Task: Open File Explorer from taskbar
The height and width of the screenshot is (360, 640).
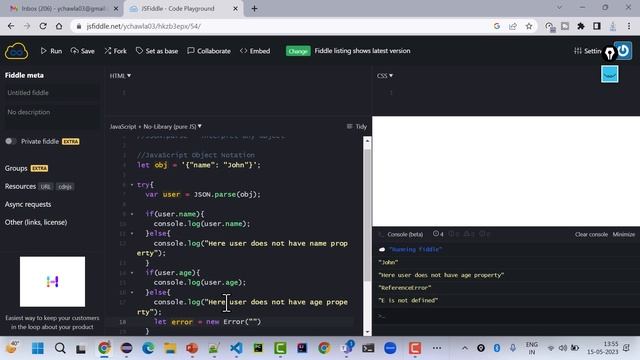Action: 170,348
